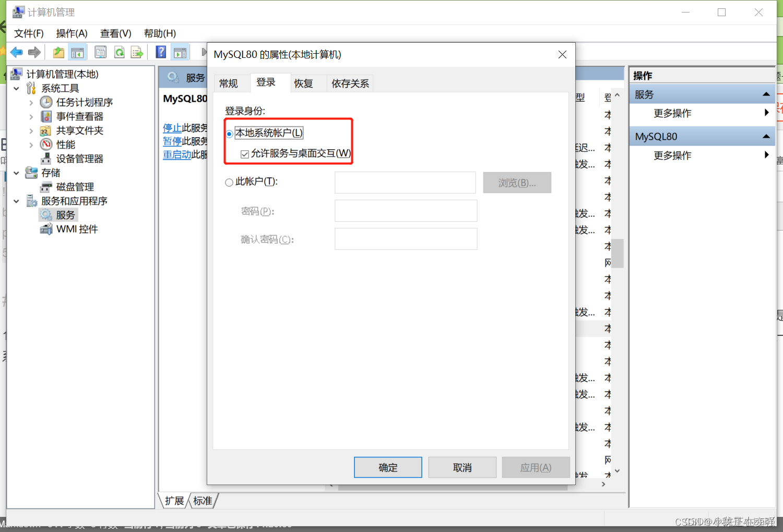Viewport: 783px width, 532px height.
Task: Click the Back navigation arrow icon
Action: (x=16, y=52)
